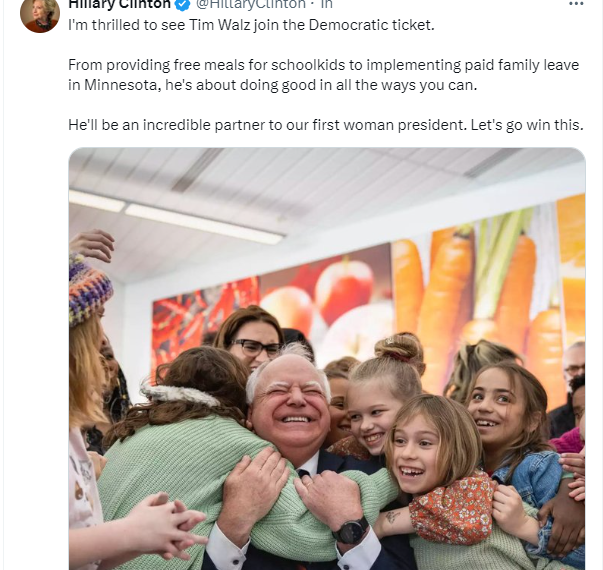The image size is (603, 570).
Task: Select the paragraph about free meals for schoolkids
Action: pos(323,75)
